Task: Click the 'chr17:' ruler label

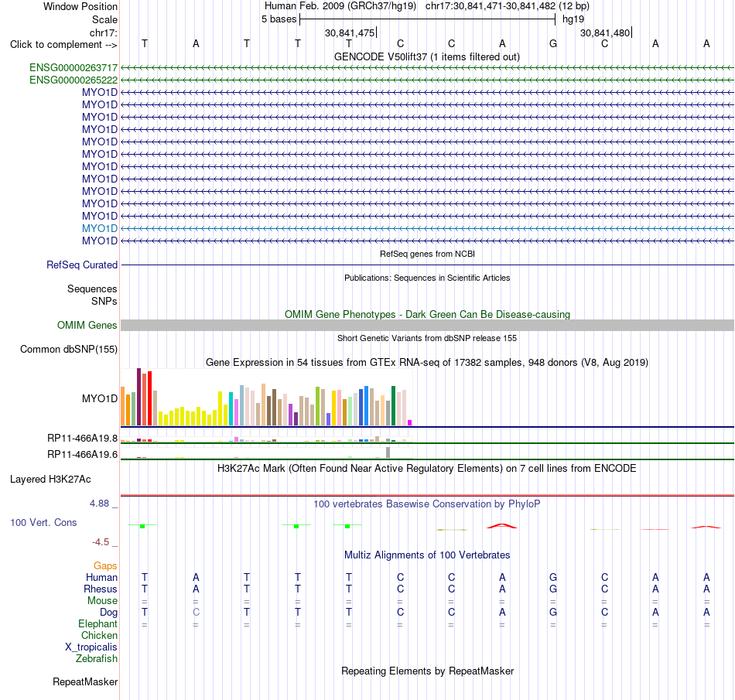Action: (x=103, y=32)
